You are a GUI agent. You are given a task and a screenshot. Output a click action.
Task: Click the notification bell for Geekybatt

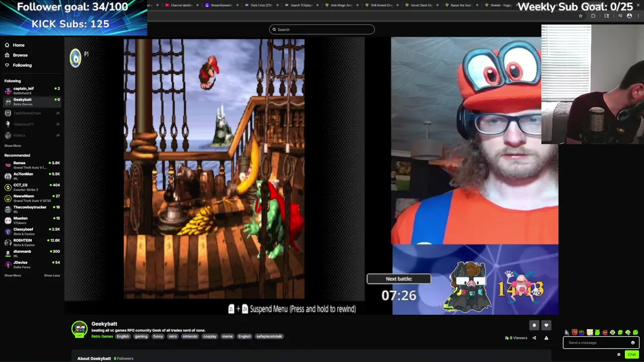click(x=534, y=325)
